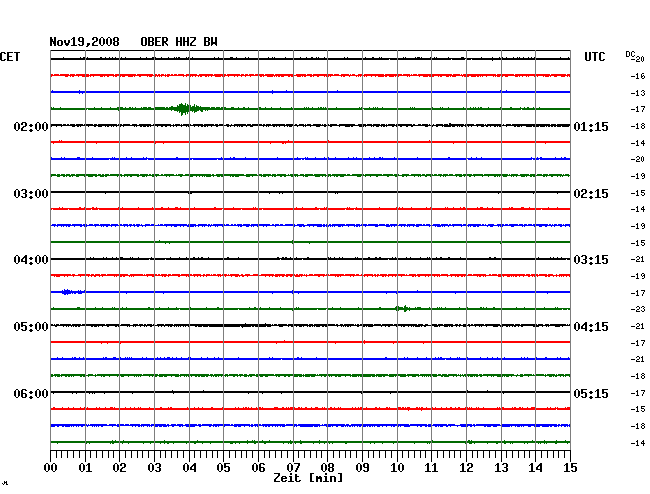
Task: Select the CET timezone label
Action: 10,57
